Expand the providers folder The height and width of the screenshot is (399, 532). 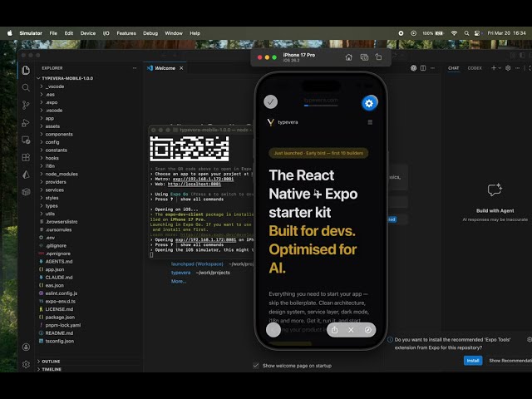point(56,182)
